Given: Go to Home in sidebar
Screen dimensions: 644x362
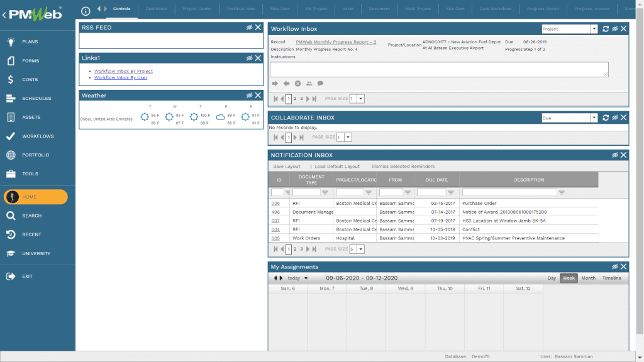Looking at the screenshot, I should (x=36, y=197).
